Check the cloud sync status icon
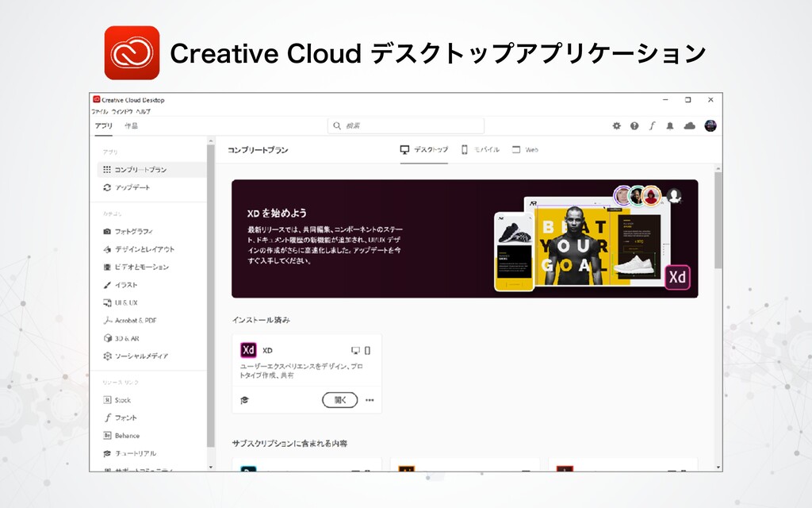Image resolution: width=812 pixels, height=508 pixels. [x=689, y=126]
